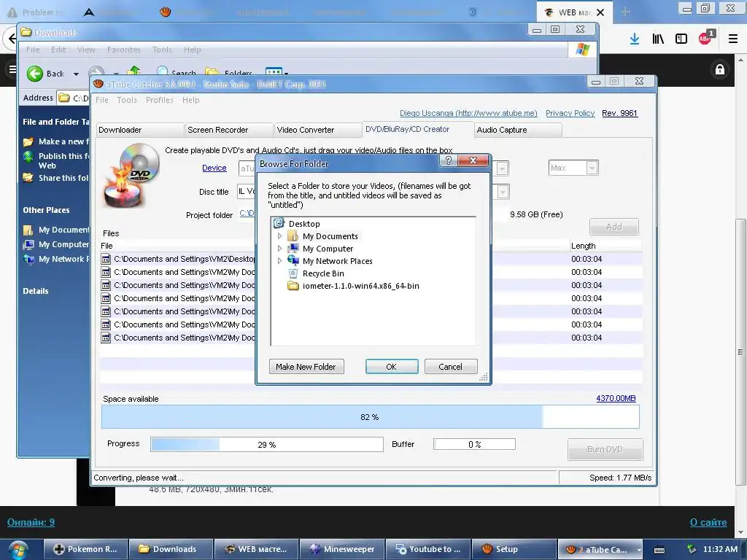Image resolution: width=747 pixels, height=560 pixels.
Task: Open the browser hamburger menu
Action: coord(733,39)
